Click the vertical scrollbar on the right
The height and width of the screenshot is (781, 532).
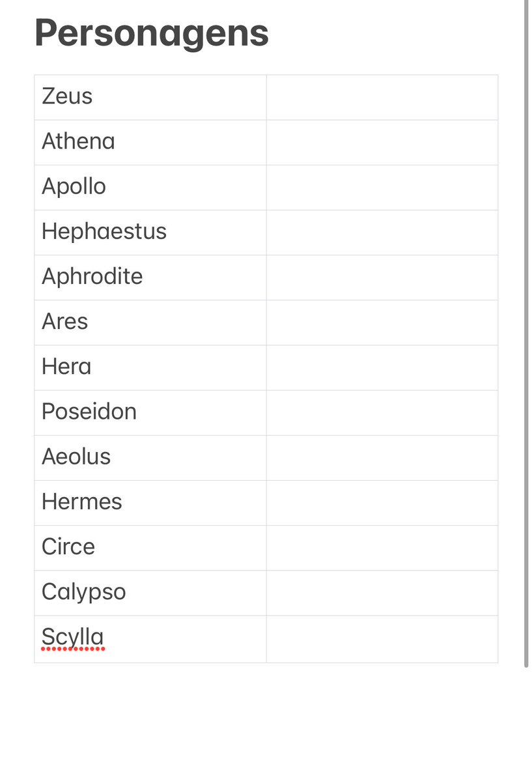coord(526,334)
